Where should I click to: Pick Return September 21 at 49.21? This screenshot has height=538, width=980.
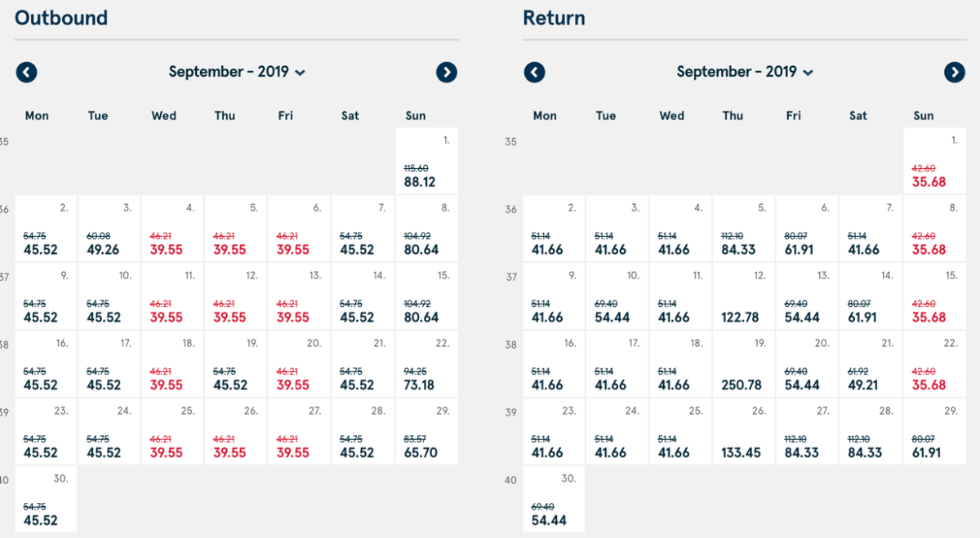point(871,365)
